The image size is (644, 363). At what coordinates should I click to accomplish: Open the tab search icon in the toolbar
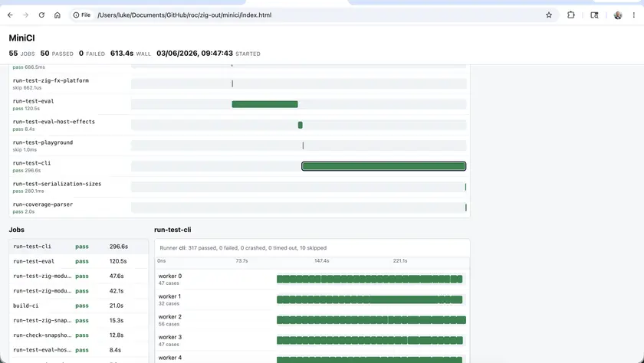click(594, 15)
